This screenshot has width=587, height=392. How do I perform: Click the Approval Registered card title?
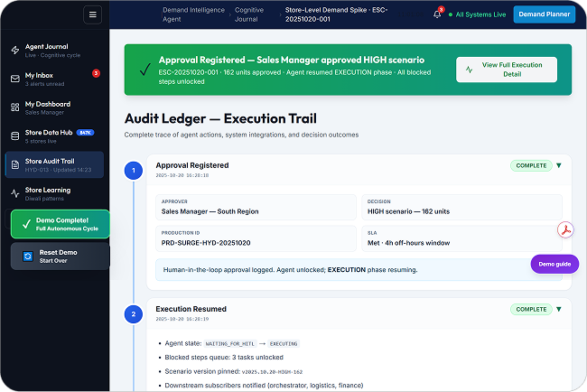coord(192,165)
